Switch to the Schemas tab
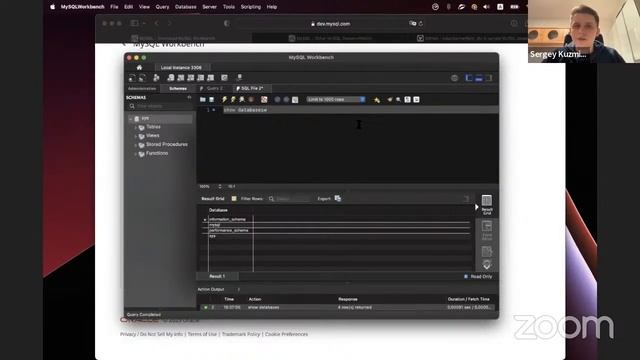 coord(178,89)
